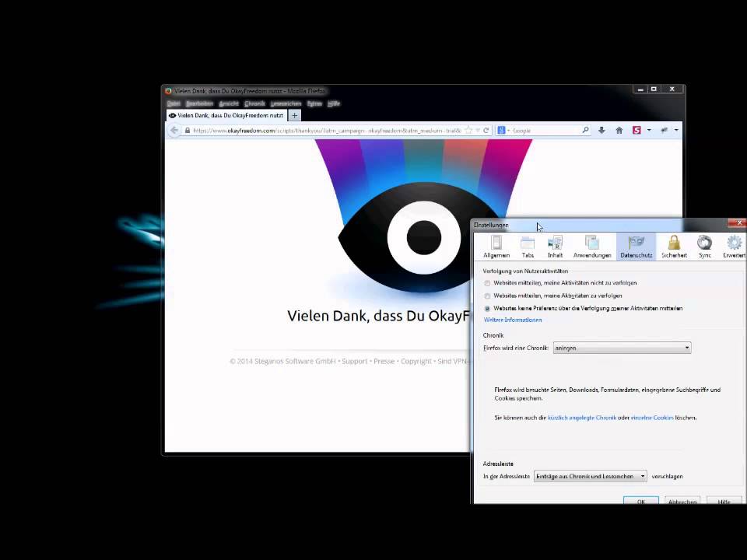
Task: Open the Sicherheit padlock icon
Action: tap(674, 247)
